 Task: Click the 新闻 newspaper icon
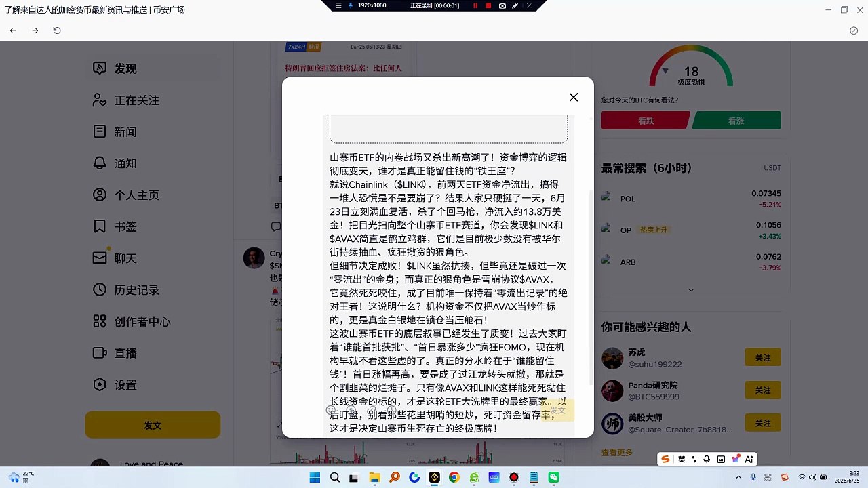[x=100, y=131]
